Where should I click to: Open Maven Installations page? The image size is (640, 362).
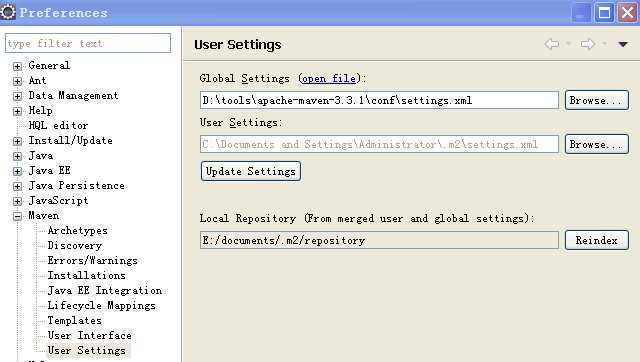point(87,275)
